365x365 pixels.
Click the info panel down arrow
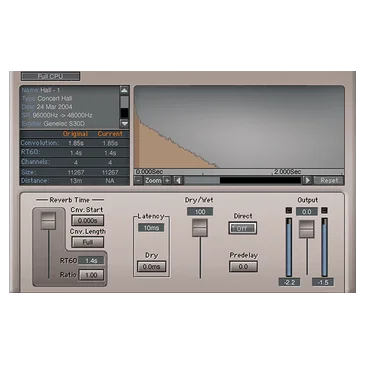tap(124, 124)
